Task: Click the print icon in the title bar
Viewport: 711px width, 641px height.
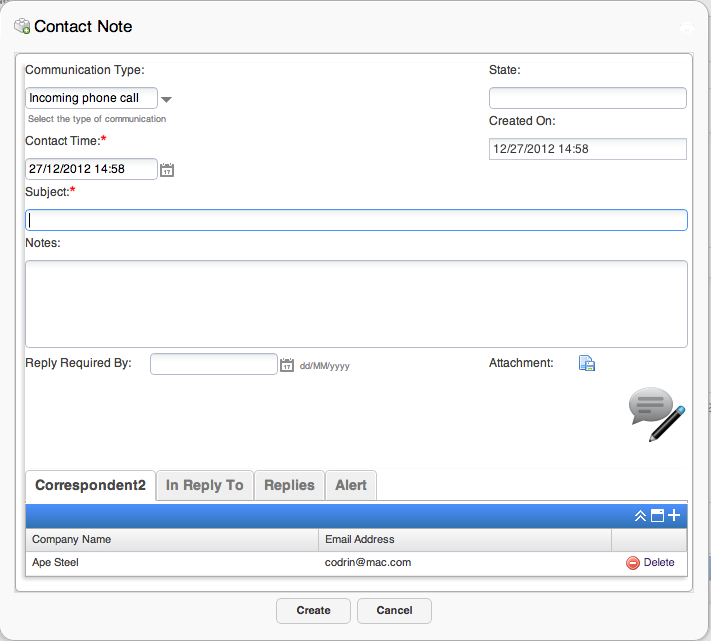Action: pyautogui.click(x=686, y=27)
